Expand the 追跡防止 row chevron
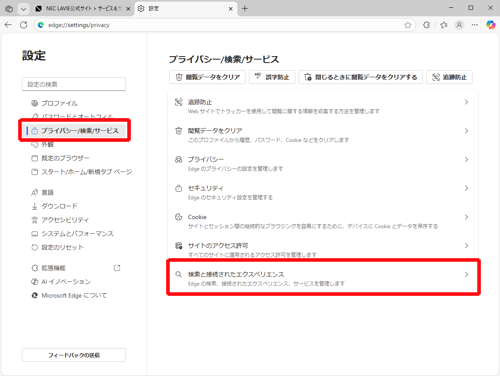 (466, 102)
